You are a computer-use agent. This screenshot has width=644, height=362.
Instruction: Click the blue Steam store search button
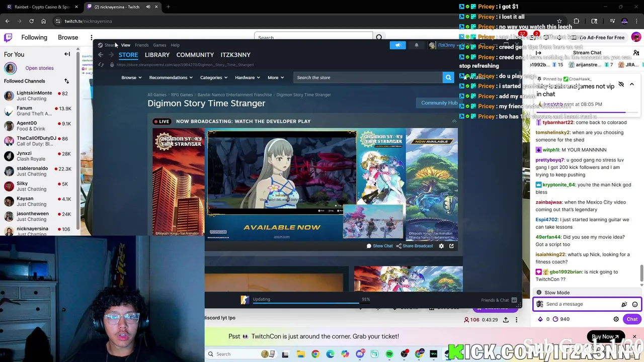click(x=448, y=77)
